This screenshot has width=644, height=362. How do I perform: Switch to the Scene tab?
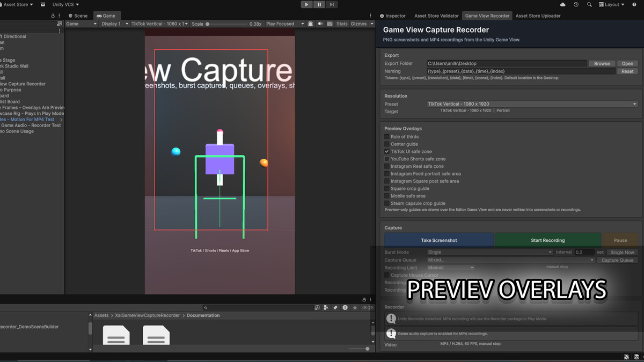click(x=78, y=16)
